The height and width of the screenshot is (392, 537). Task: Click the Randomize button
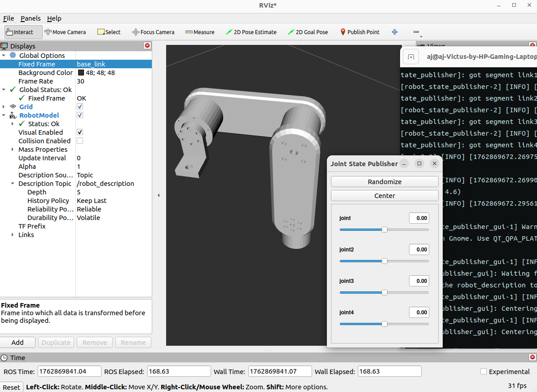coord(385,181)
